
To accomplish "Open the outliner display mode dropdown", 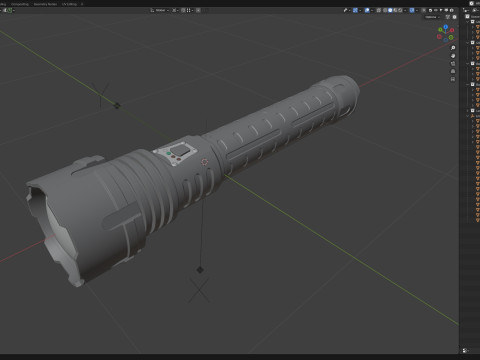I will click(x=475, y=10).
